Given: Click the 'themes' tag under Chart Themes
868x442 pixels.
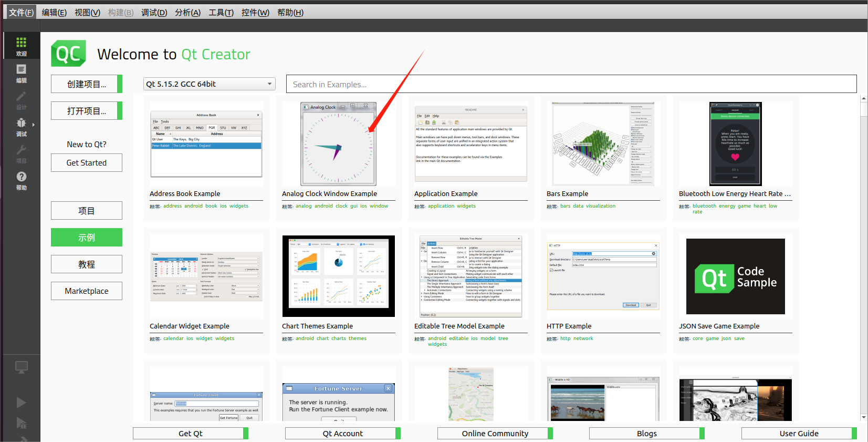Looking at the screenshot, I should tap(358, 338).
